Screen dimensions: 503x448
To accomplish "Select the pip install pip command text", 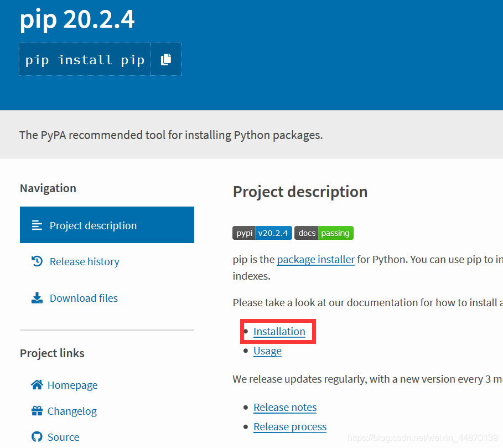I will click(x=85, y=60).
